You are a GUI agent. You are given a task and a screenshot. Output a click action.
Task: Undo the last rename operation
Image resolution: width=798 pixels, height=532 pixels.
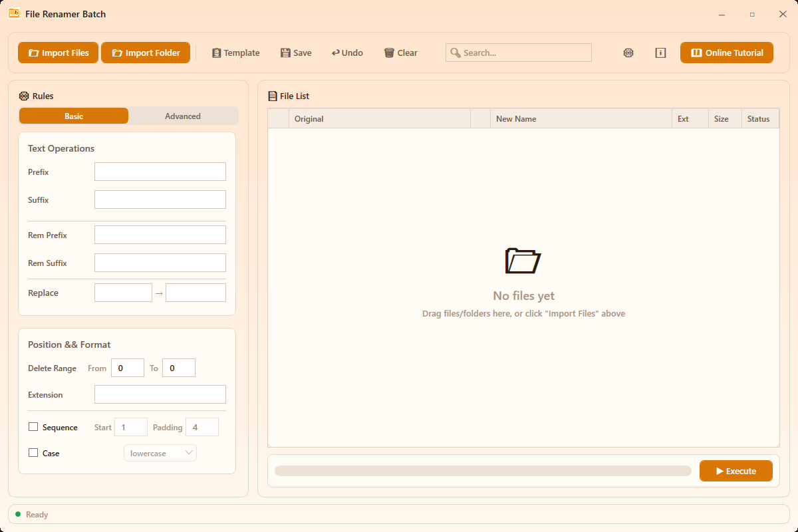pyautogui.click(x=347, y=53)
